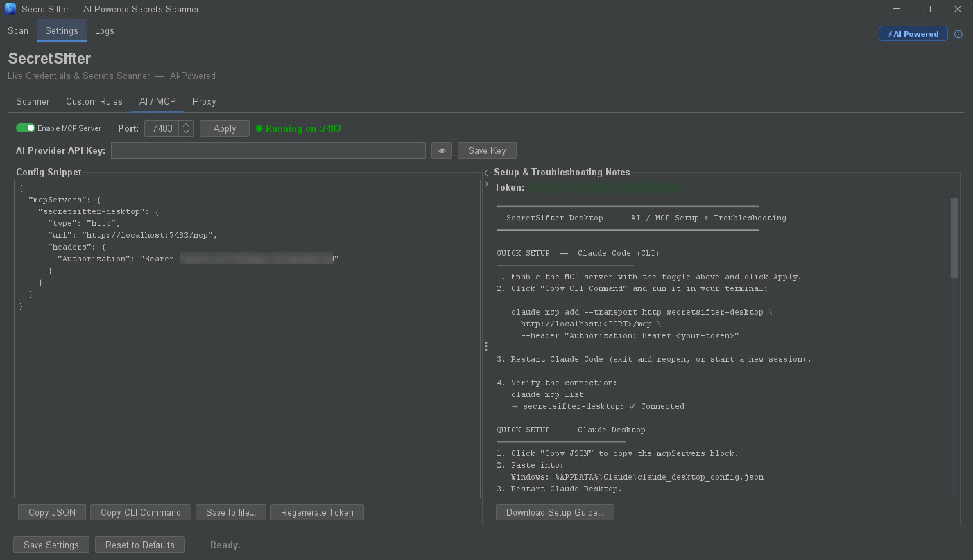Click the "claude mcp list" line in notes
The height and width of the screenshot is (560, 973).
point(547,394)
